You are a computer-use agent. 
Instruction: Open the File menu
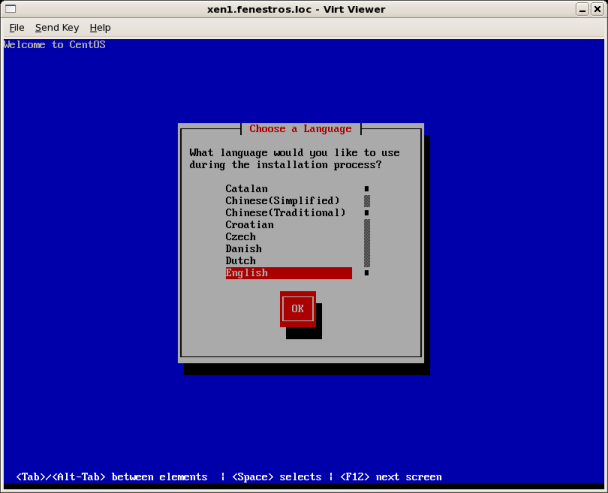[x=17, y=27]
